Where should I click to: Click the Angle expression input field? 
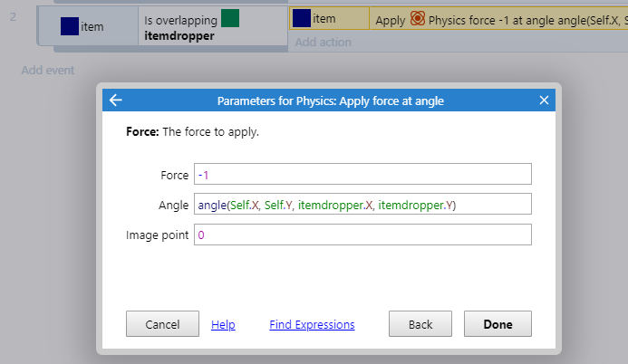tap(362, 204)
